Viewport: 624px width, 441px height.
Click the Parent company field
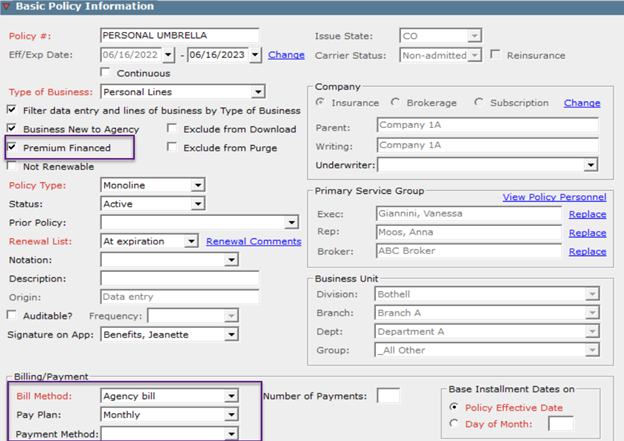[488, 125]
